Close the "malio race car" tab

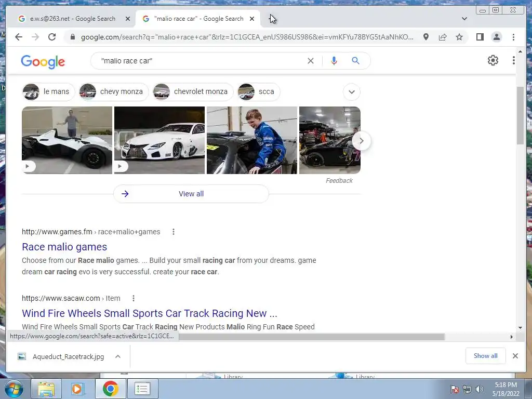(252, 19)
